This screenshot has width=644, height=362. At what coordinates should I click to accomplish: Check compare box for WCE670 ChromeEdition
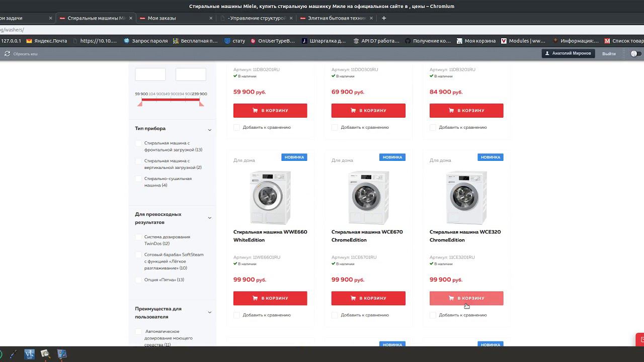pyautogui.click(x=335, y=315)
